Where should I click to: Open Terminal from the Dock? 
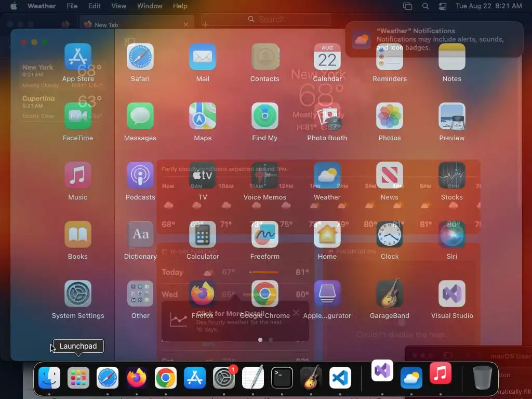point(282,378)
